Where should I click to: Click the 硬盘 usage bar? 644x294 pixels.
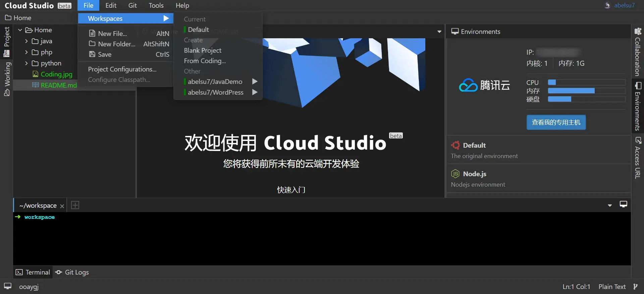(587, 99)
